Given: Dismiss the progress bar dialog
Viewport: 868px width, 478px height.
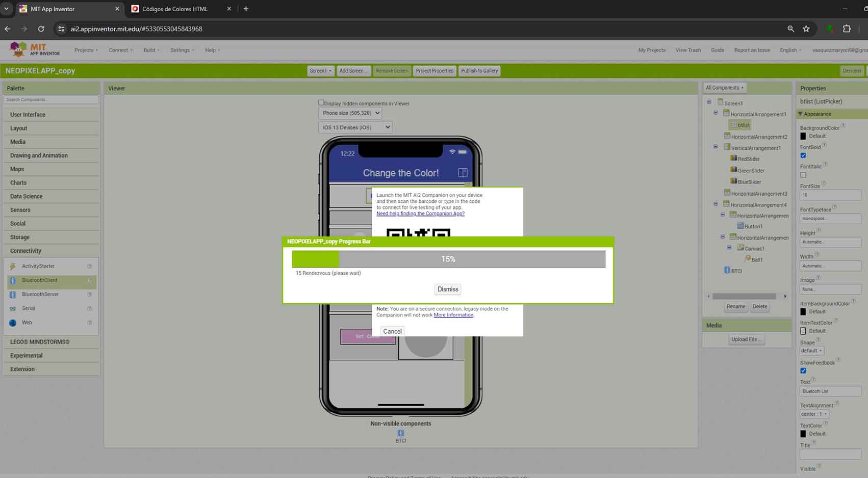Looking at the screenshot, I should (x=448, y=289).
